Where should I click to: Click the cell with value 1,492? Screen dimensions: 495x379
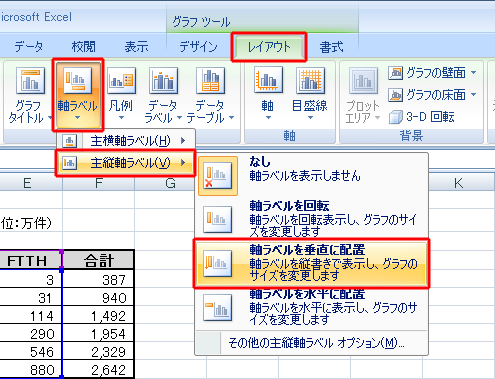click(99, 315)
